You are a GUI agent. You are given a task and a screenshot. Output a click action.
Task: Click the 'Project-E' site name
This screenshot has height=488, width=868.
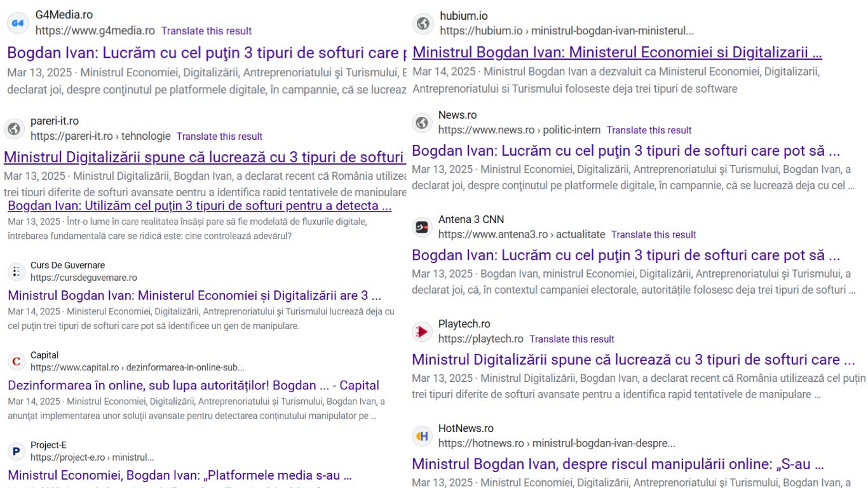click(x=48, y=445)
